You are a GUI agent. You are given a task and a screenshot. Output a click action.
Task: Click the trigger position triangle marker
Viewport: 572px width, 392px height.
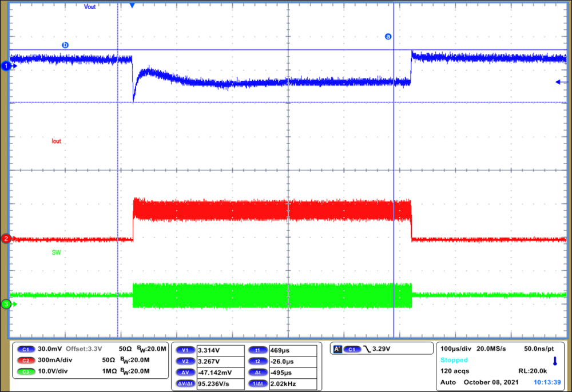click(x=132, y=6)
